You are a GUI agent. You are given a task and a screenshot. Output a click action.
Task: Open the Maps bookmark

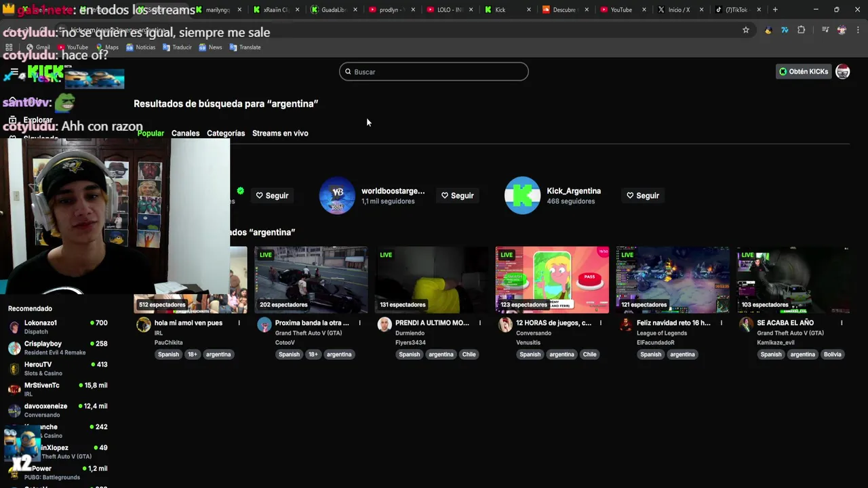[107, 47]
